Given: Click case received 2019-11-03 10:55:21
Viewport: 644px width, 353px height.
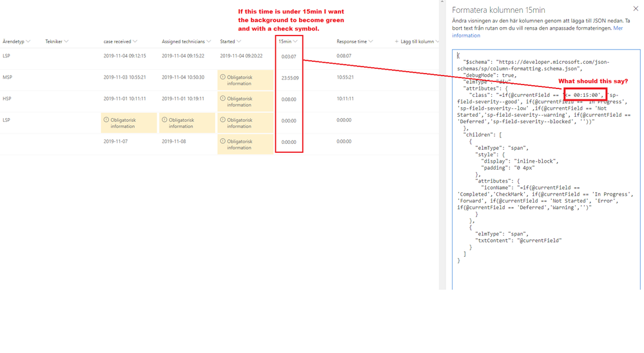Looking at the screenshot, I should (124, 77).
